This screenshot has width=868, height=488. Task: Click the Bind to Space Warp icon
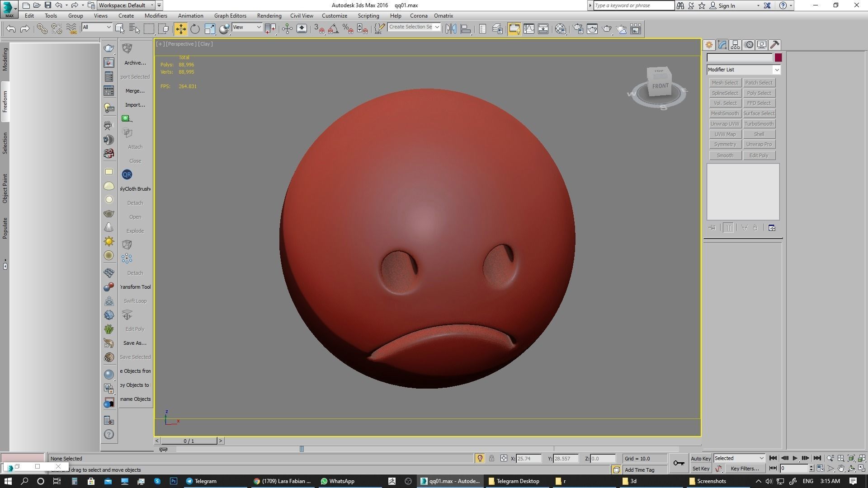tap(71, 29)
